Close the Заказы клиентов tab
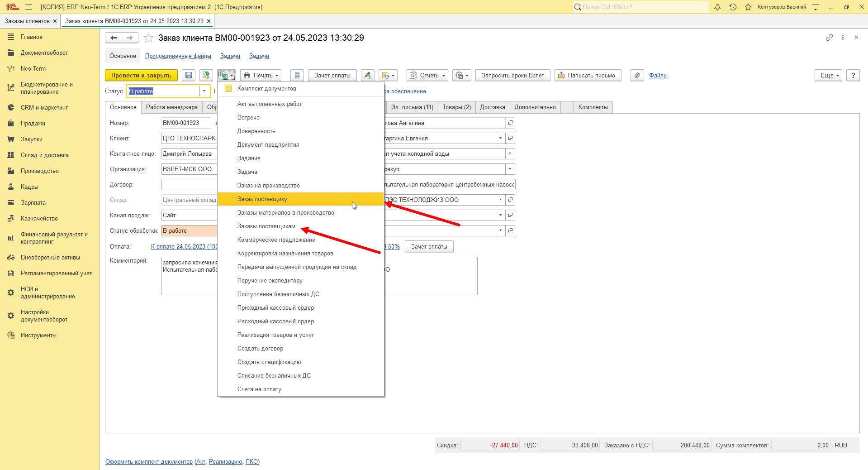This screenshot has height=470, width=868. point(55,21)
